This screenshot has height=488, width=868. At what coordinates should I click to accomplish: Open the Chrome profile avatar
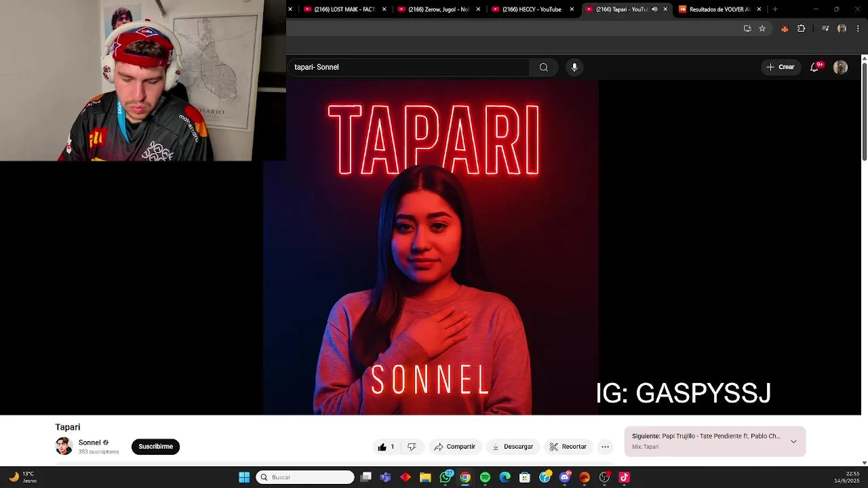pos(842,28)
